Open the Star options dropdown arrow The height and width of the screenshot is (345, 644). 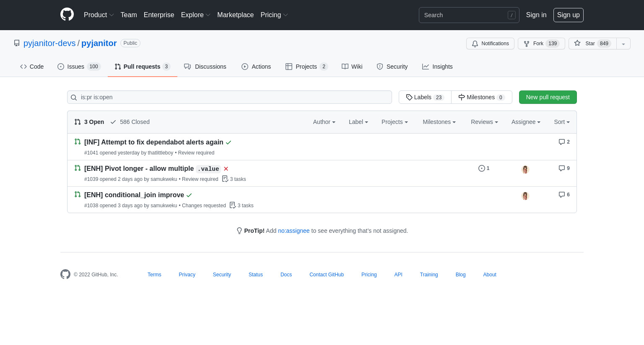[x=623, y=44]
